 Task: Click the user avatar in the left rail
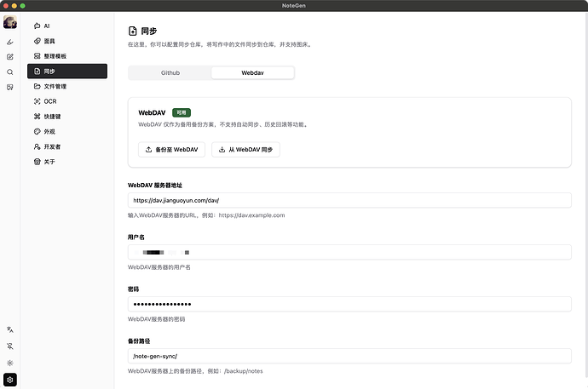click(10, 22)
